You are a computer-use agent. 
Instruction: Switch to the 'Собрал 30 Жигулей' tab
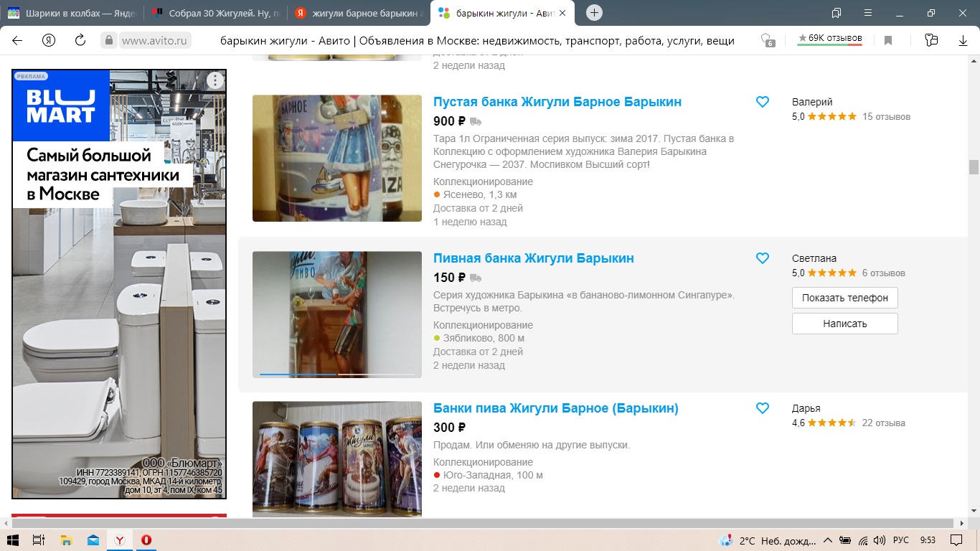pyautogui.click(x=215, y=13)
